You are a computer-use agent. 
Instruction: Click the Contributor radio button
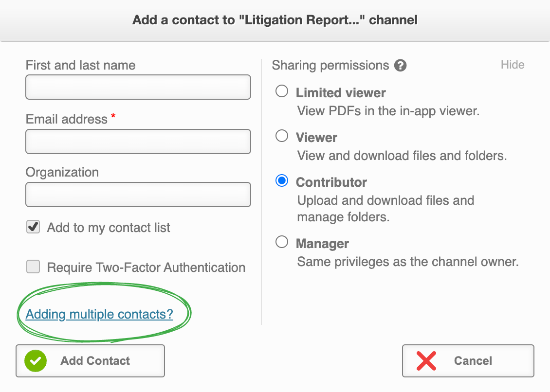tap(281, 180)
